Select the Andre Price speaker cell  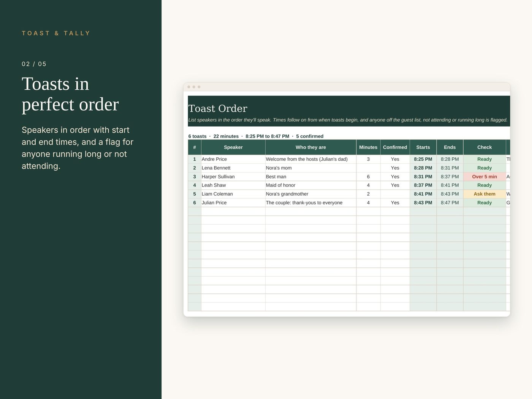233,159
